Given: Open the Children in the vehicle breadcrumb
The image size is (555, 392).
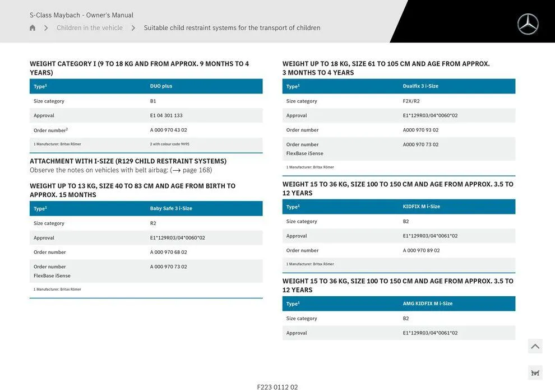Looking at the screenshot, I should [x=90, y=27].
